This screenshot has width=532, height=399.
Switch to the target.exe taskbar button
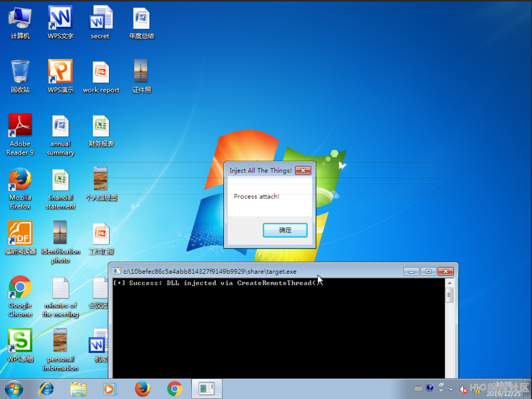207,389
